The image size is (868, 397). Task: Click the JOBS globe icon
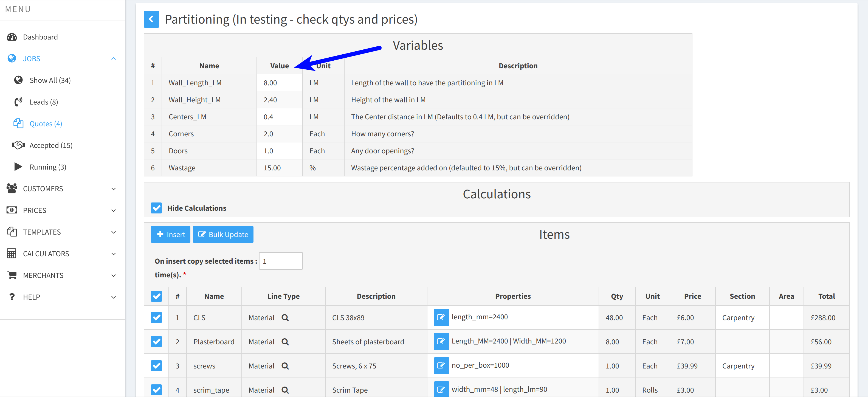pyautogui.click(x=12, y=59)
